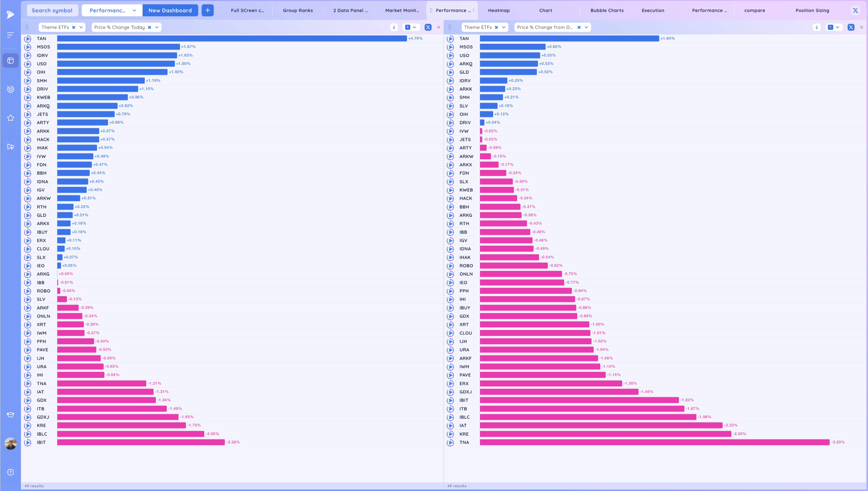868x491 pixels.
Task: Switch to the Heatmap tab
Action: click(x=499, y=10)
